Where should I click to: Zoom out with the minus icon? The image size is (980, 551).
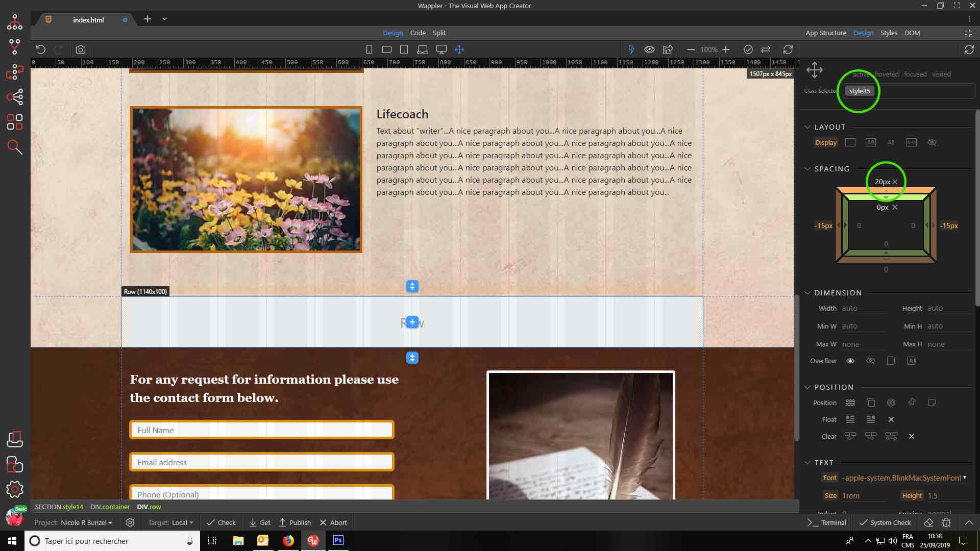coord(691,49)
